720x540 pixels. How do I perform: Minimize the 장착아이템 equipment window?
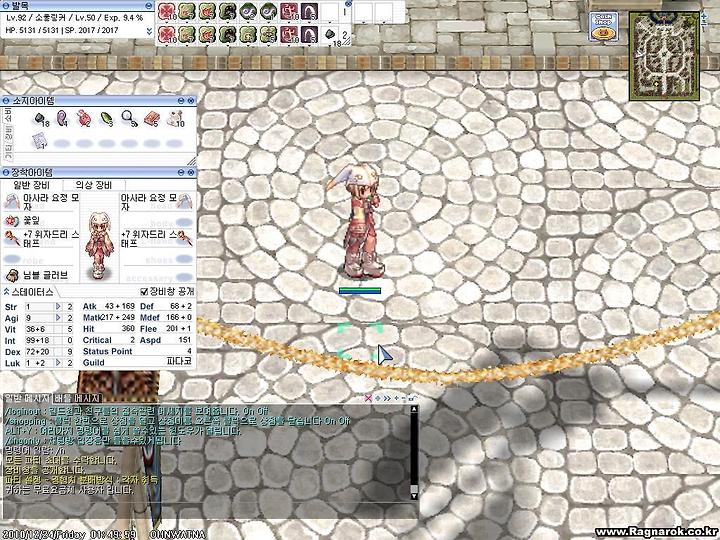tap(181, 172)
